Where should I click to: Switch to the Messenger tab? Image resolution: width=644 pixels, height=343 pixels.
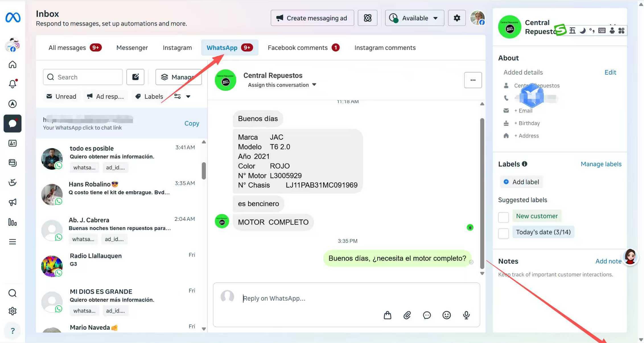click(132, 48)
